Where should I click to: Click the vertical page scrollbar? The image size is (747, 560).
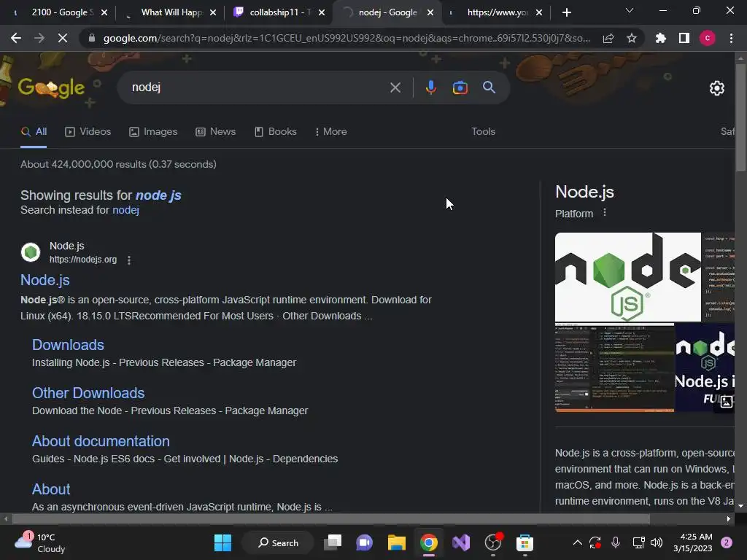740,117
